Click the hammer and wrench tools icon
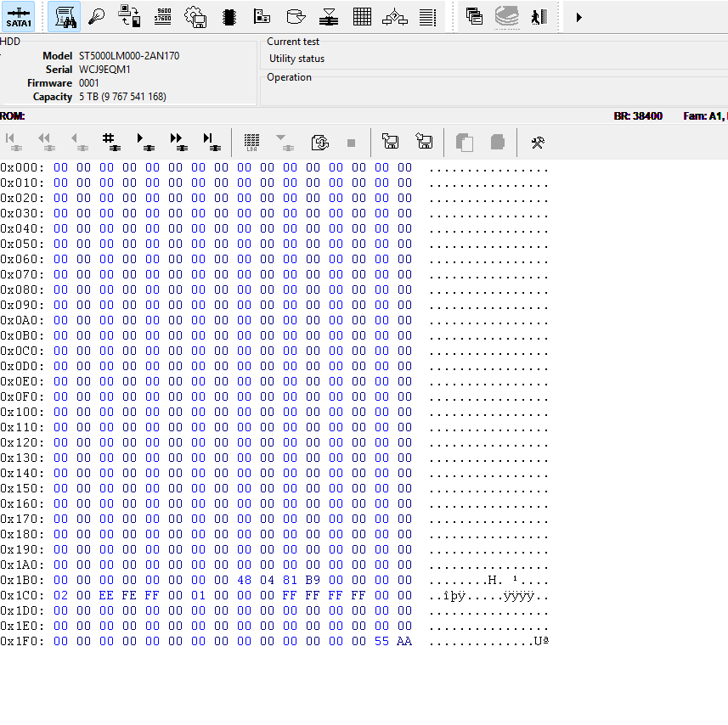728x725 pixels. coord(537,142)
